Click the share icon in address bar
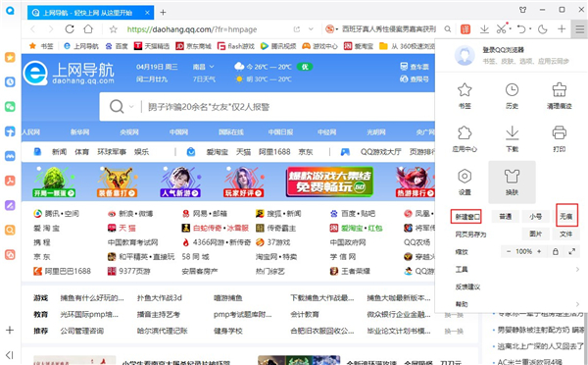 (x=297, y=28)
